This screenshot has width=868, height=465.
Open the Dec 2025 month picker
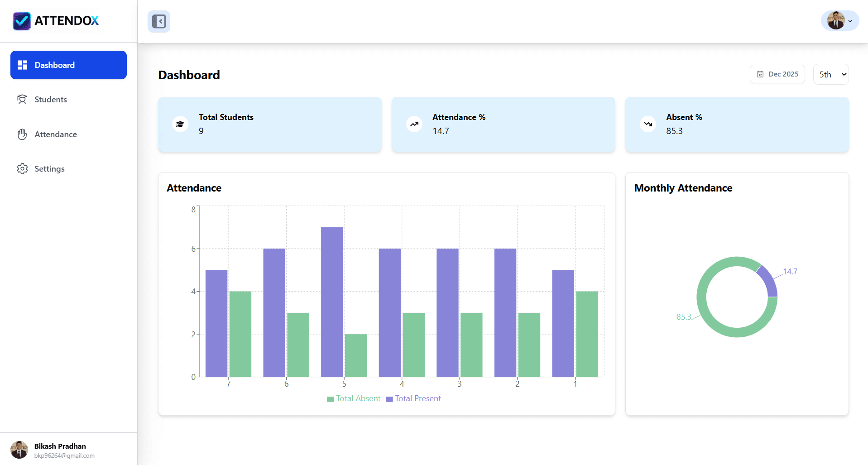tap(777, 74)
